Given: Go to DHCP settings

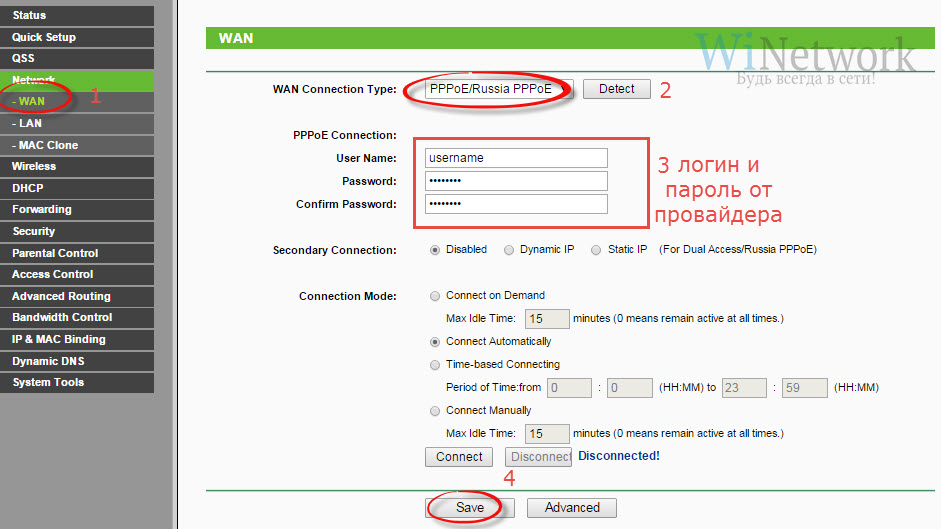Looking at the screenshot, I should 77,189.
